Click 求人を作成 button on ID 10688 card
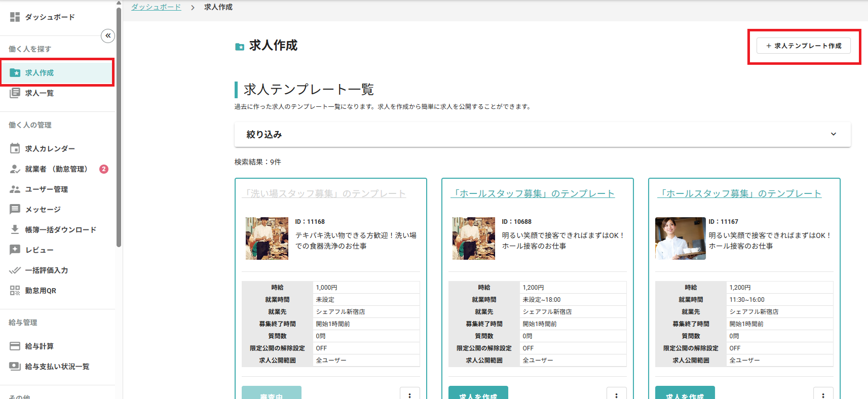The width and height of the screenshot is (868, 399). [x=478, y=393]
